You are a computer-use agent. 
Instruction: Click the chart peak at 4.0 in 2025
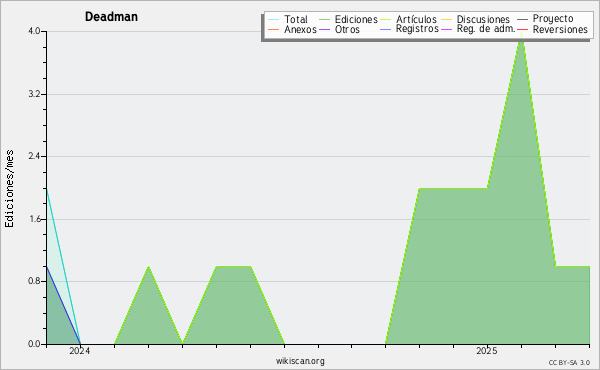click(521, 34)
